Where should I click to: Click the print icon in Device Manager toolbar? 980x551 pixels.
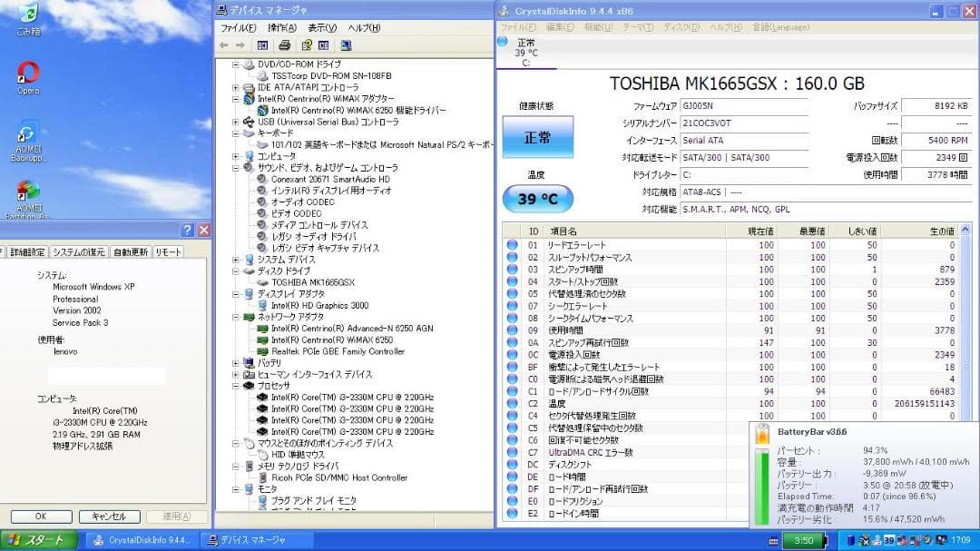(x=284, y=45)
